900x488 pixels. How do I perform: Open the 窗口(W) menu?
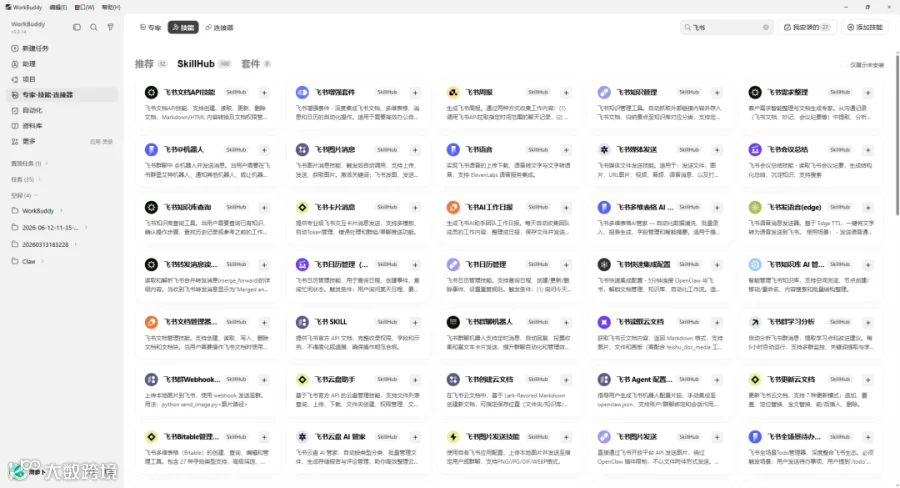click(x=84, y=7)
